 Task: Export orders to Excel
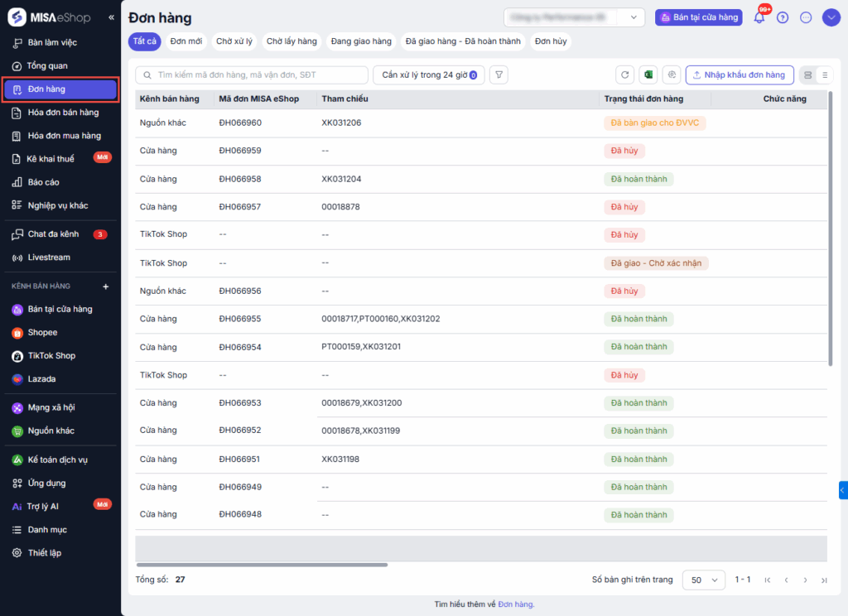649,75
